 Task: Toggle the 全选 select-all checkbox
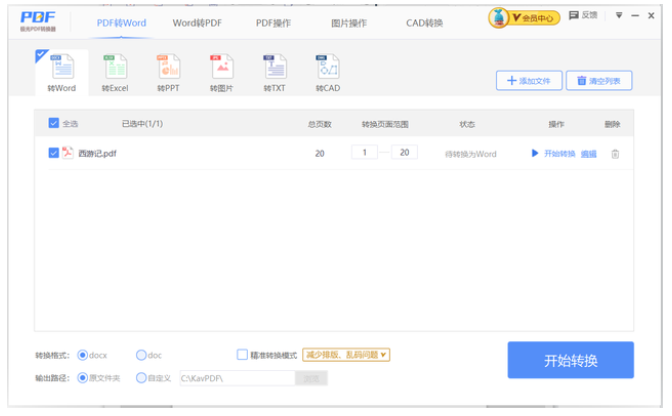click(54, 124)
